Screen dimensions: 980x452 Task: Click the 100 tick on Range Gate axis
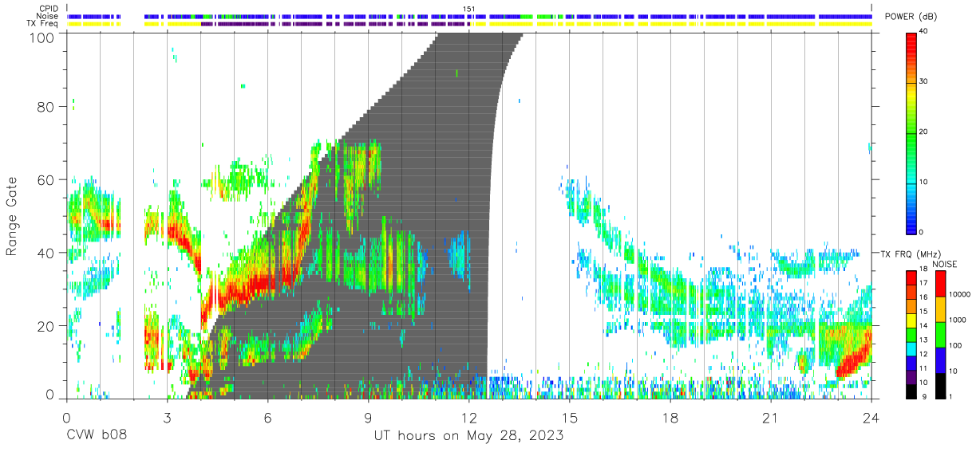pos(41,37)
